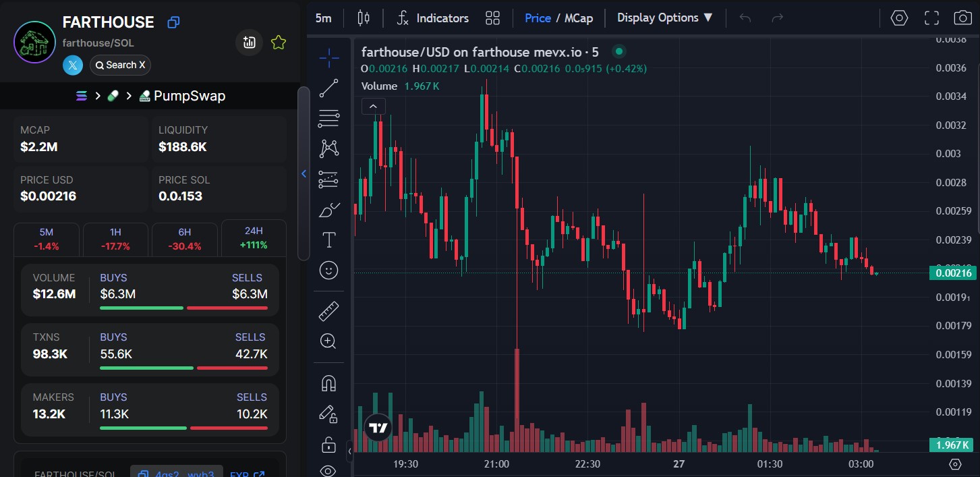The height and width of the screenshot is (477, 980).
Task: Click the FARTHOUSE token logo
Action: click(x=35, y=43)
